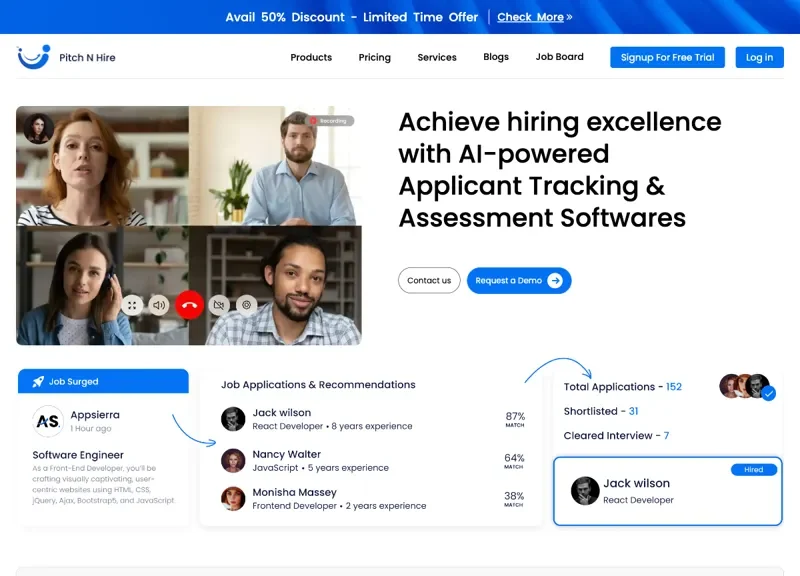Image resolution: width=800 pixels, height=576 pixels.
Task: Click the Job Surged flag icon
Action: (x=40, y=381)
